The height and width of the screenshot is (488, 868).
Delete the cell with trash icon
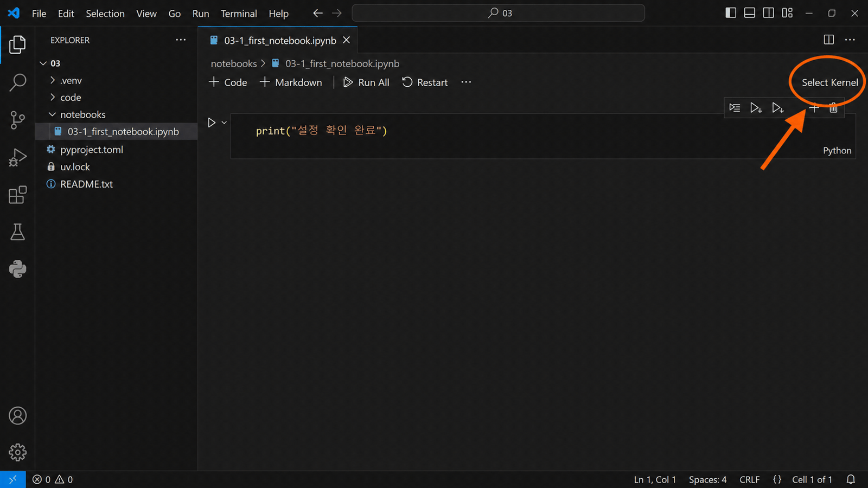tap(833, 108)
